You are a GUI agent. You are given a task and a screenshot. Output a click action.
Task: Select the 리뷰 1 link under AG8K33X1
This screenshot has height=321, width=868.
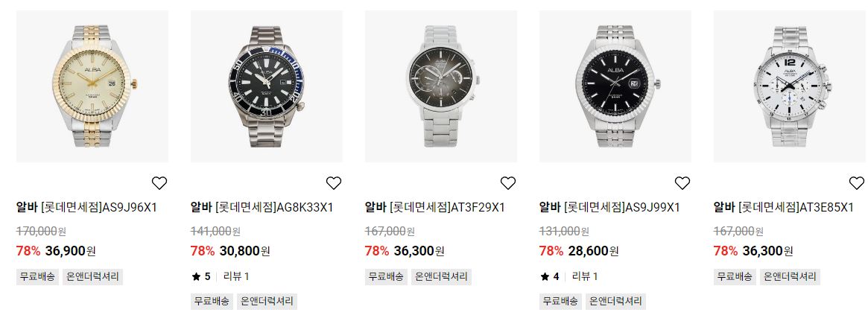(236, 276)
